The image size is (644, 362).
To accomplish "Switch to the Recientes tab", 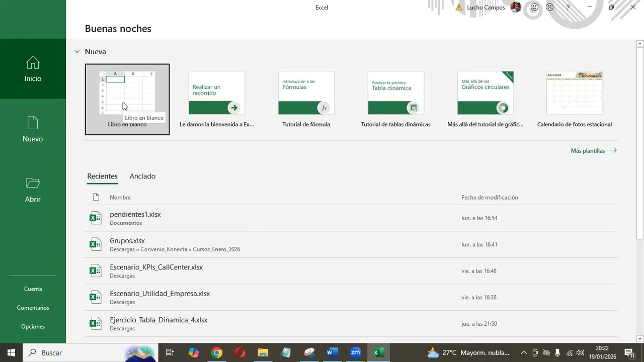I will point(102,176).
